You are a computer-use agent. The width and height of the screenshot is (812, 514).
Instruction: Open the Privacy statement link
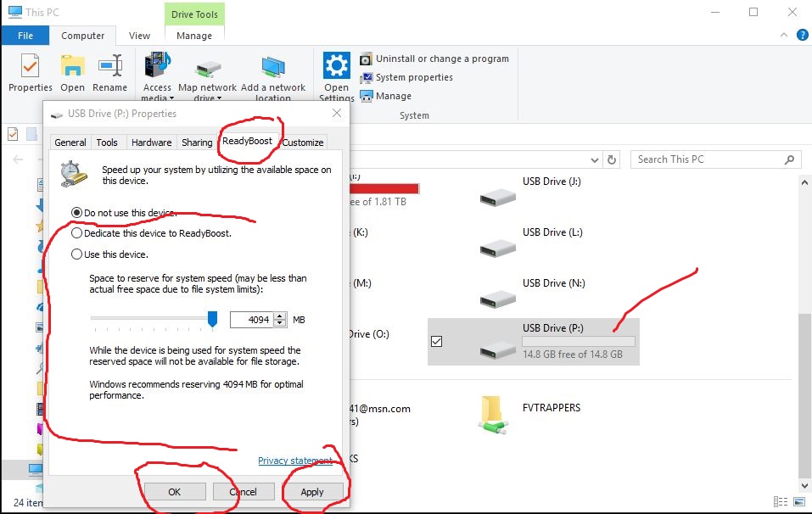coord(295,461)
